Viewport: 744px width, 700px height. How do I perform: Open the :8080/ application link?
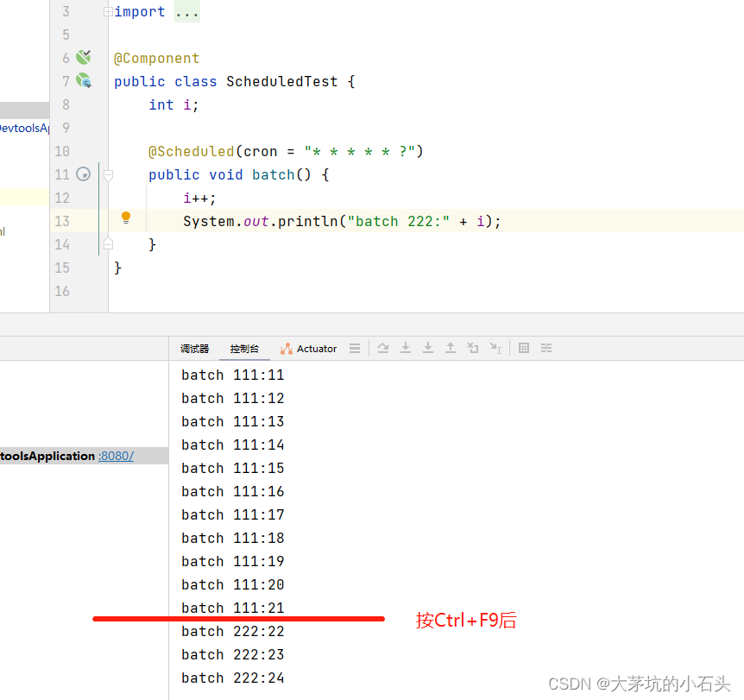click(117, 456)
